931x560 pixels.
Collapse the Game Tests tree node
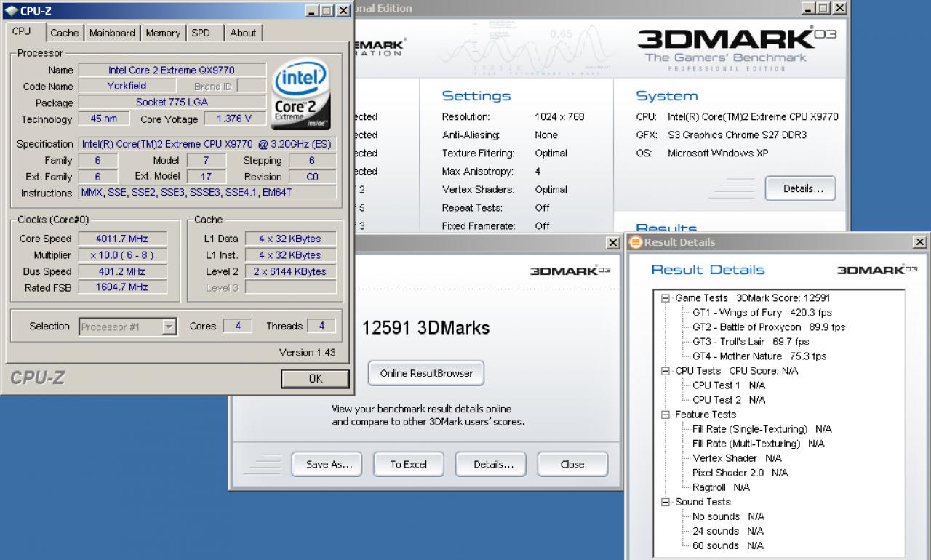[x=665, y=298]
